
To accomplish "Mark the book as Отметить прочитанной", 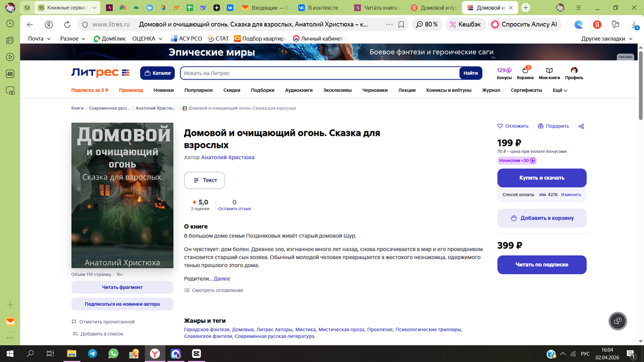I will click(107, 321).
